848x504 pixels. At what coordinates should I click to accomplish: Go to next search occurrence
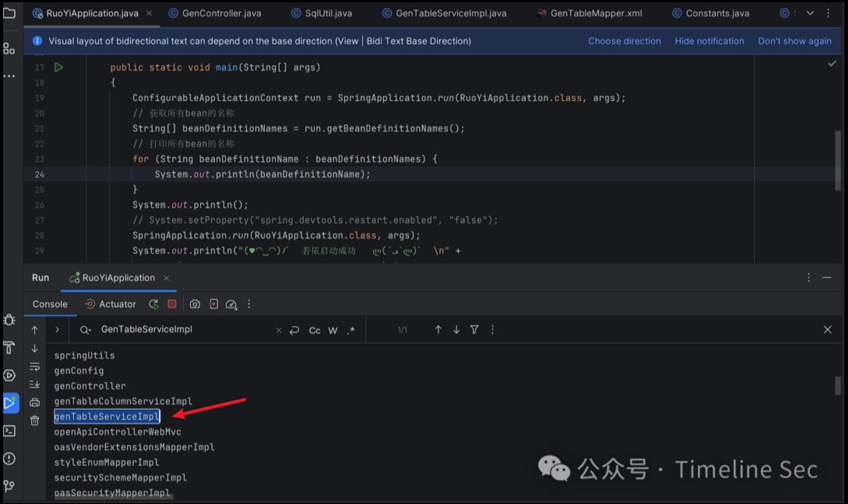point(457,330)
